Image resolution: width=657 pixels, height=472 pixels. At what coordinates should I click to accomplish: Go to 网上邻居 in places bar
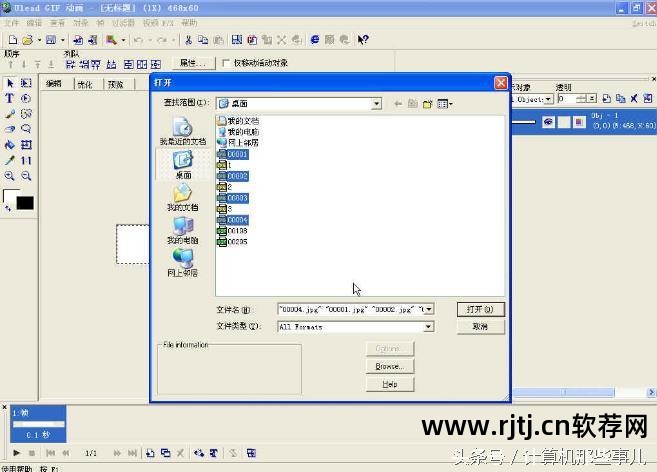point(183,263)
